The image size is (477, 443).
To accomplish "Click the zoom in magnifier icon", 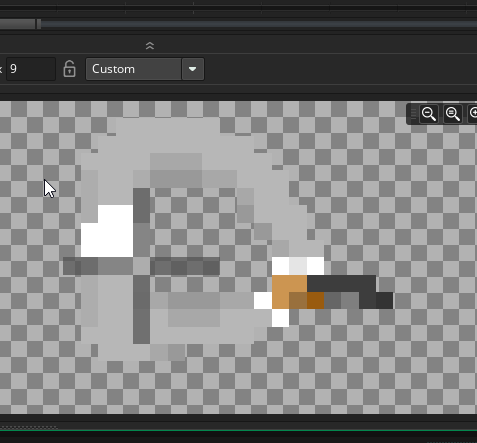I will coord(473,114).
